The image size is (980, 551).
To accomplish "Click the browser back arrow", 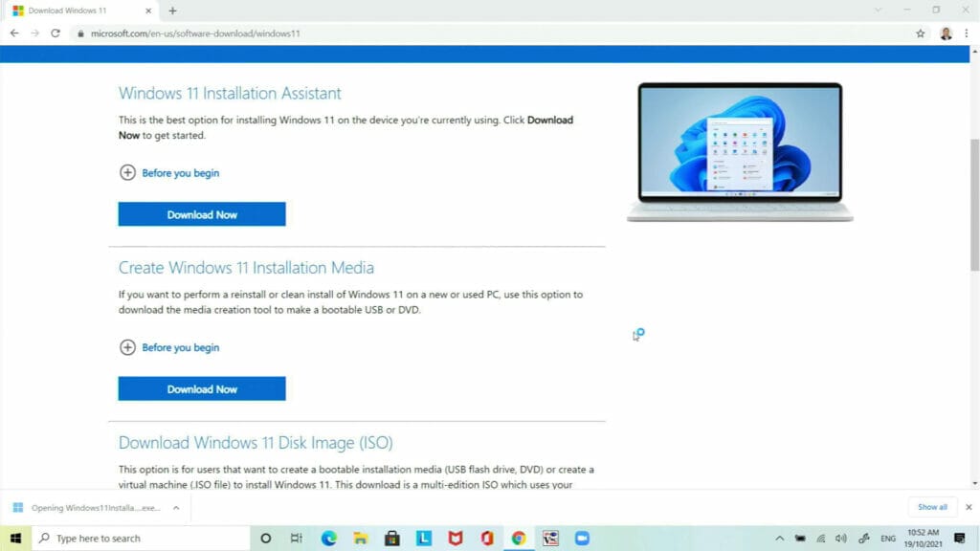I will tap(13, 32).
